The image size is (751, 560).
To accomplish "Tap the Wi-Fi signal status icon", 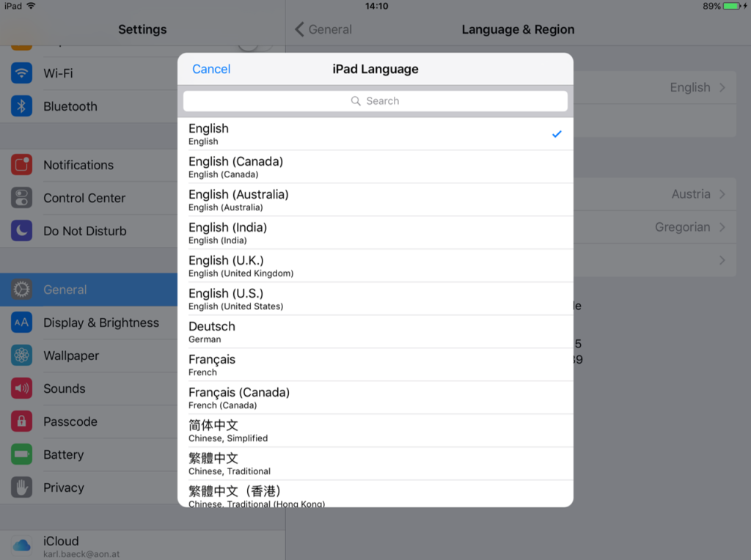I will pyautogui.click(x=31, y=6).
